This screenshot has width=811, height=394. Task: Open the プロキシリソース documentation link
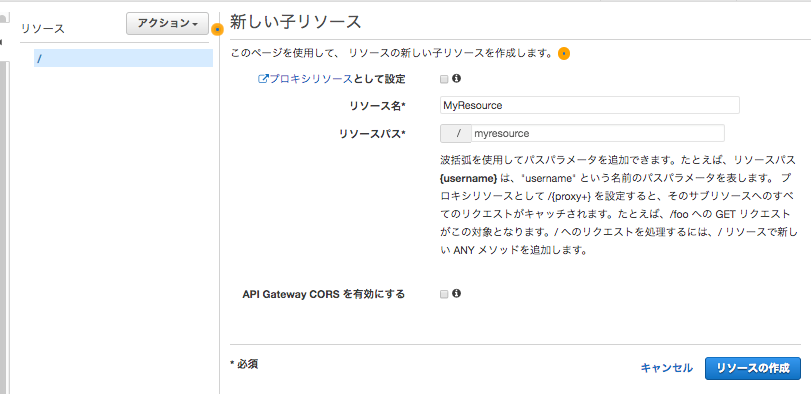[x=311, y=79]
